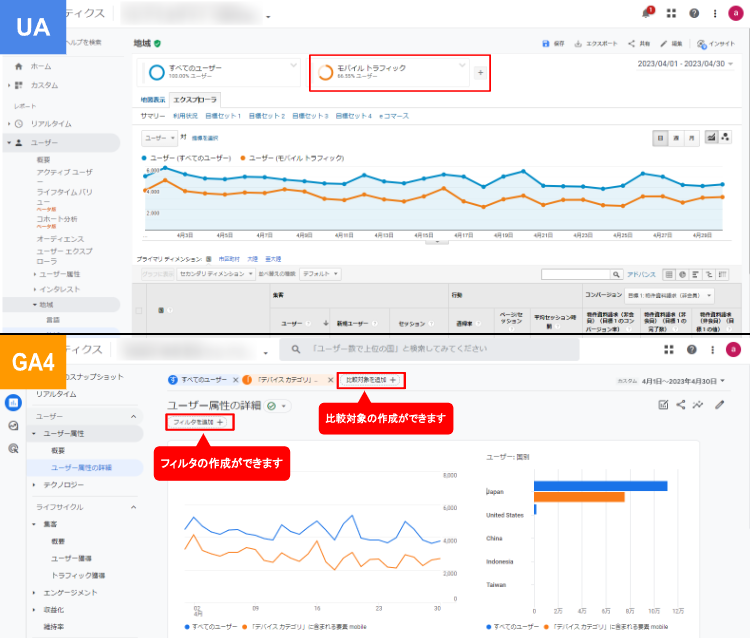The width and height of the screenshot is (750, 638).
Task: Click the 編集 edit pencil icon
Action: [x=663, y=44]
